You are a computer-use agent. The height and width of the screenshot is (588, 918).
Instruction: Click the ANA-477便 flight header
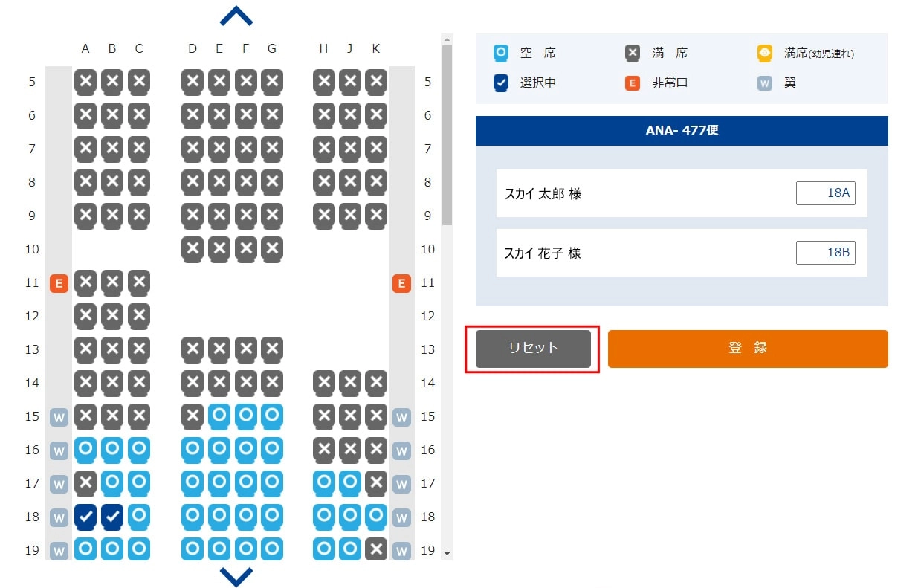click(682, 131)
